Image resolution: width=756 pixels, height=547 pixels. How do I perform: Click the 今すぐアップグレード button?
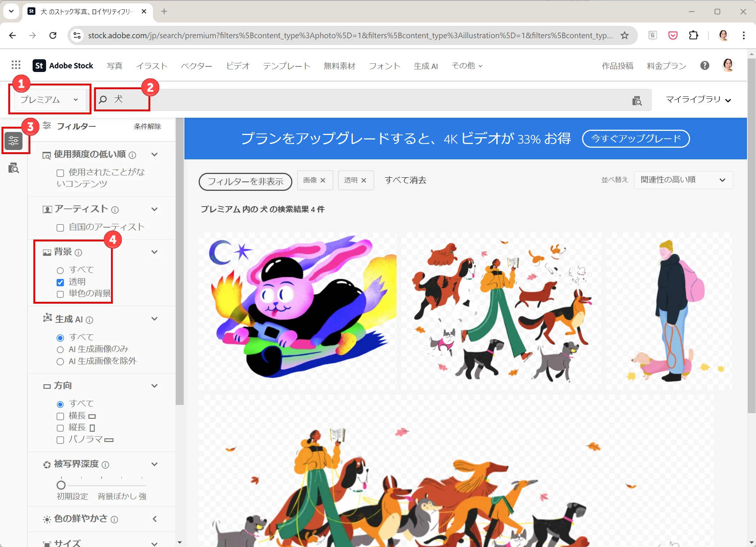(x=636, y=139)
